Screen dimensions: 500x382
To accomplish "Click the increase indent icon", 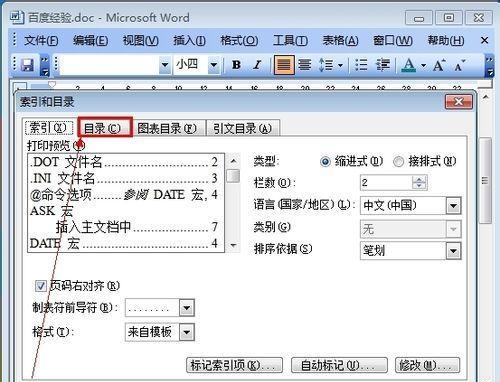I will 383,65.
